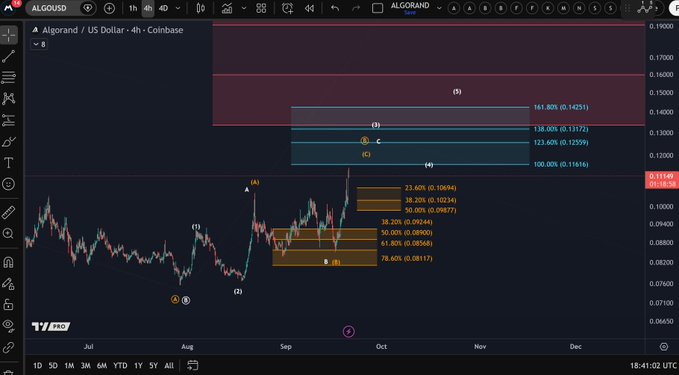Viewport: 679px width, 375px height.
Task: Expand the manage layouts dropdown arrow
Action: point(439,8)
